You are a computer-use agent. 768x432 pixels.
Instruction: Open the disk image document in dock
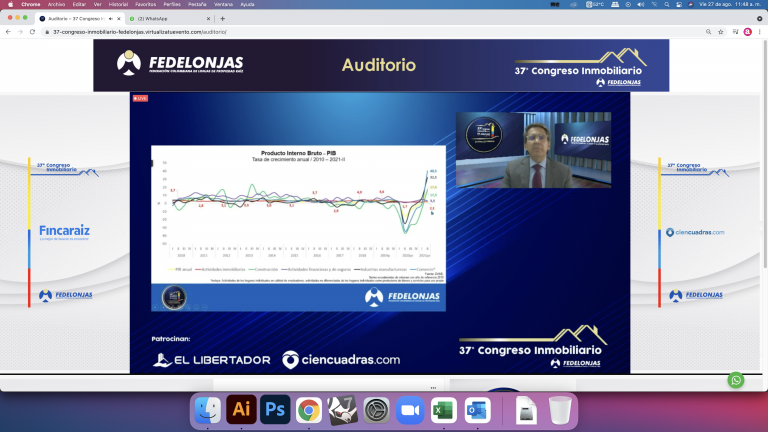[x=526, y=410]
